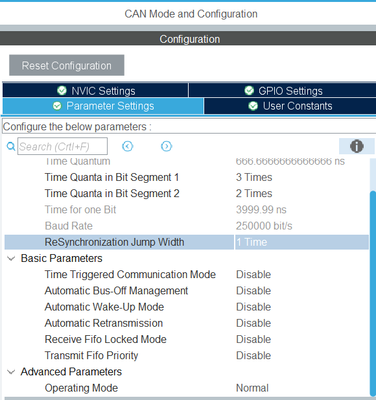Select the 'Operating Mode' label
The height and width of the screenshot is (400, 376).
pyautogui.click(x=81, y=388)
